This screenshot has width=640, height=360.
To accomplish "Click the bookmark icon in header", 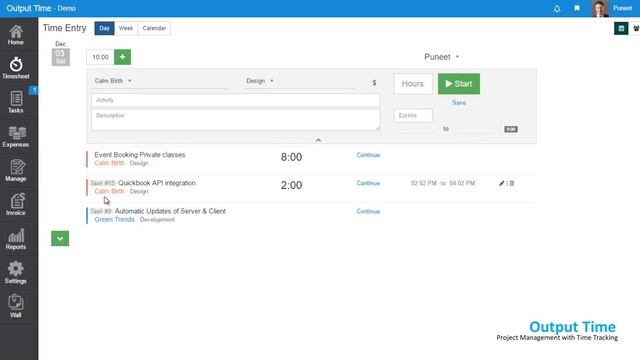I will (x=577, y=8).
